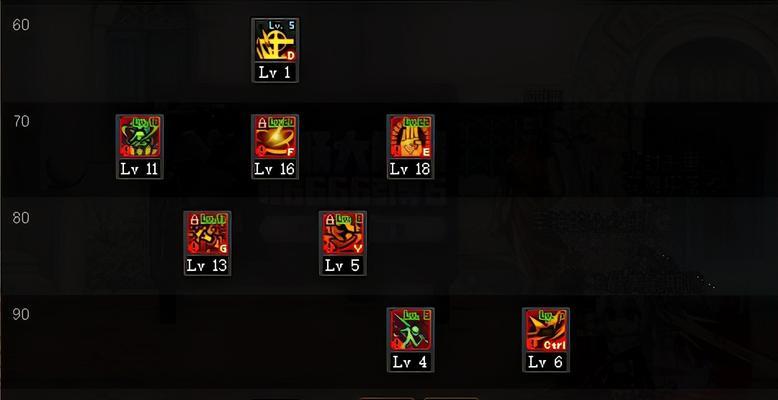Select the red skill bound to G
This screenshot has width=778, height=400.
(x=207, y=234)
